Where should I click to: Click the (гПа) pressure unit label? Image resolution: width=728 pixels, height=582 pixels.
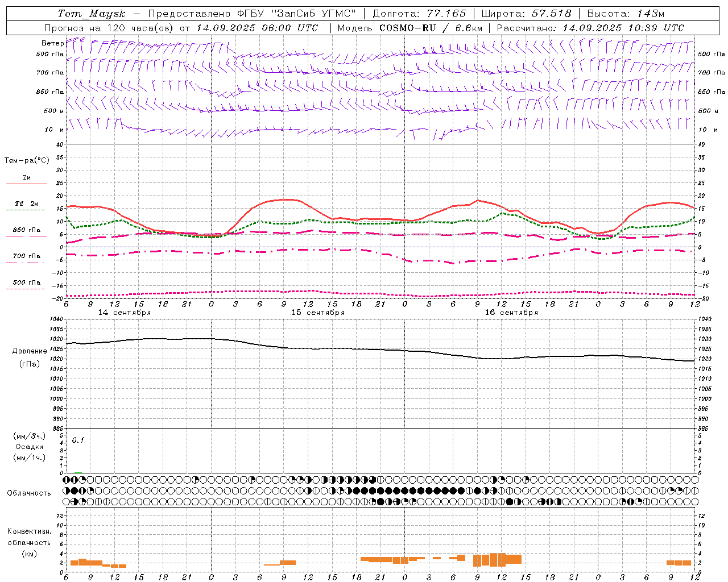[x=30, y=364]
